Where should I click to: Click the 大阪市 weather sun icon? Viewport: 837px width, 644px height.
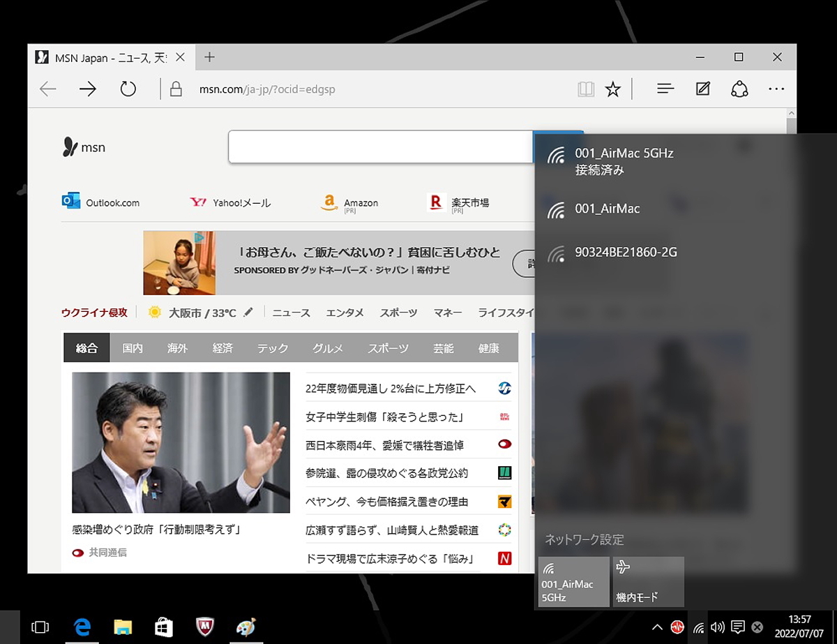pos(155,313)
